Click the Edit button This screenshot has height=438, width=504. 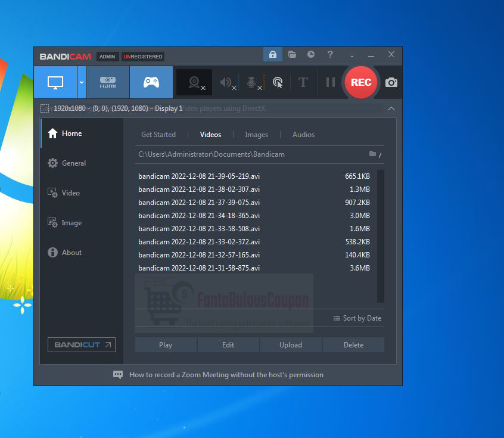tap(228, 345)
